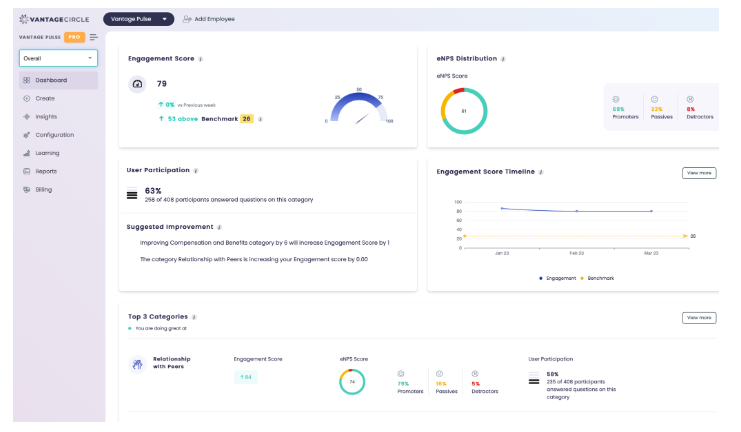
Task: Expand the Overall filter dropdown
Action: click(x=58, y=59)
